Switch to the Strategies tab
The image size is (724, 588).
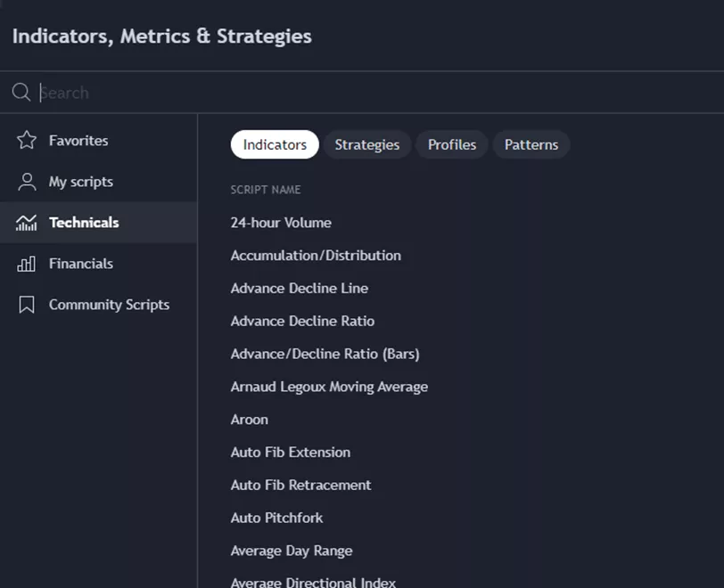pyautogui.click(x=366, y=144)
